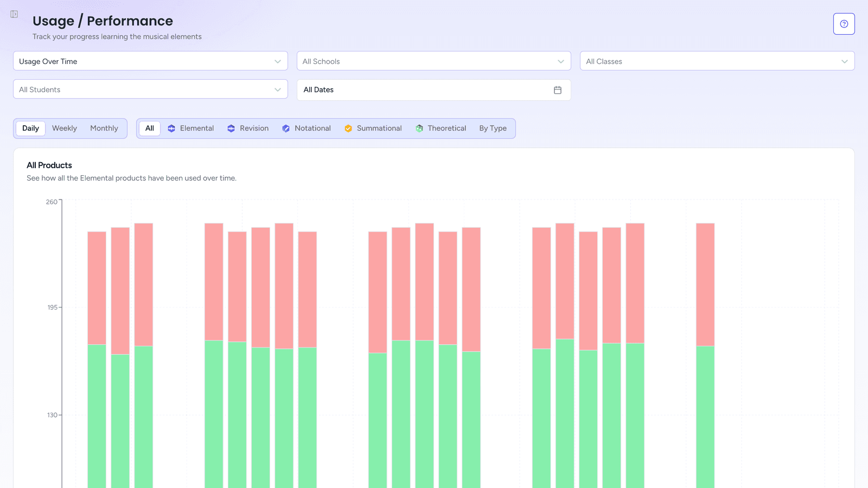Open the calendar date picker icon
The image size is (868, 488).
pyautogui.click(x=557, y=90)
